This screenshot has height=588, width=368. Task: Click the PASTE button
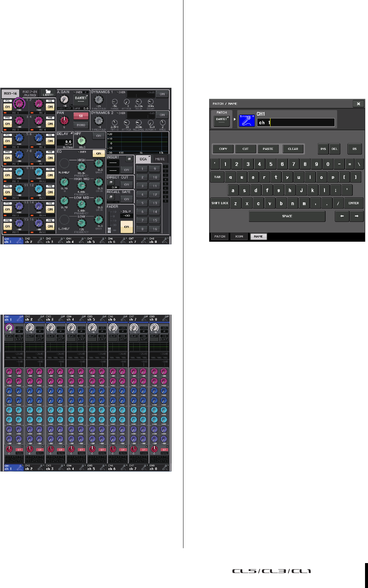[x=268, y=149]
